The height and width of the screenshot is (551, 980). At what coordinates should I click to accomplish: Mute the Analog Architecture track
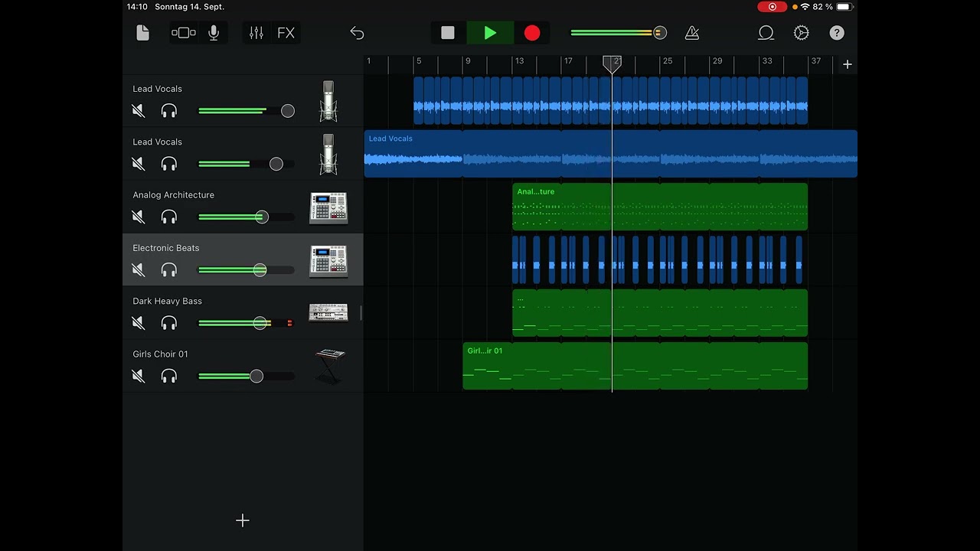(139, 217)
